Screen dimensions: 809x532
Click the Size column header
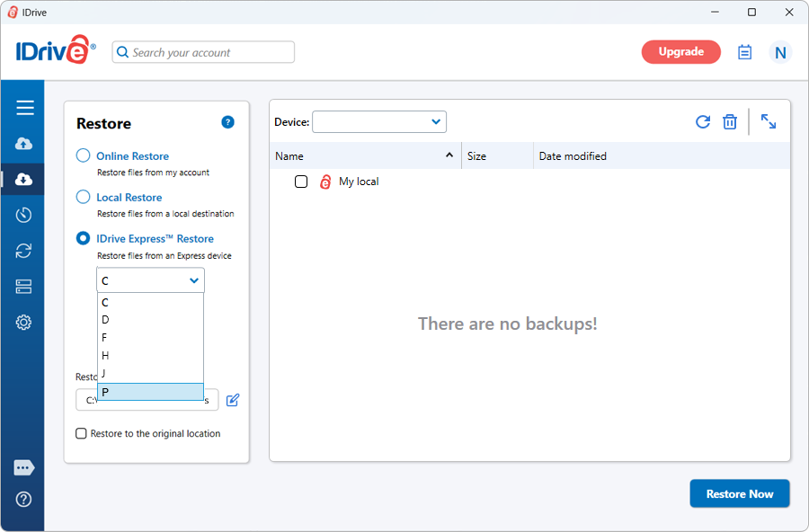[x=497, y=155]
